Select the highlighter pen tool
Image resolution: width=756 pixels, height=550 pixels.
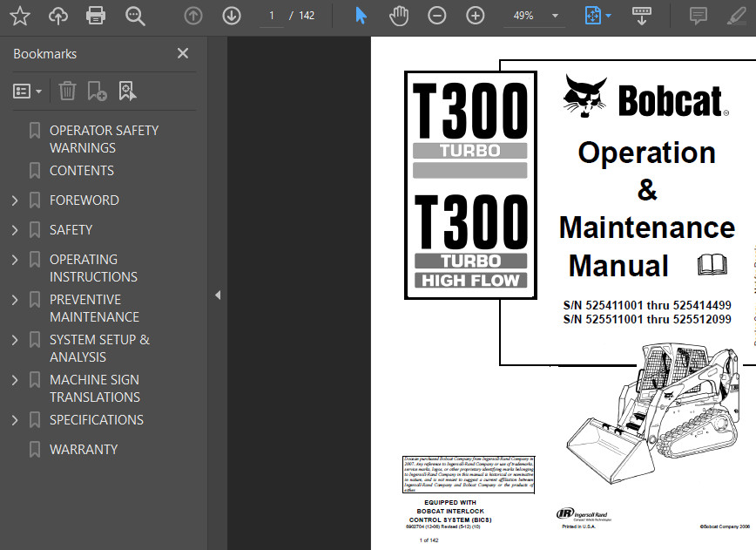pyautogui.click(x=737, y=16)
